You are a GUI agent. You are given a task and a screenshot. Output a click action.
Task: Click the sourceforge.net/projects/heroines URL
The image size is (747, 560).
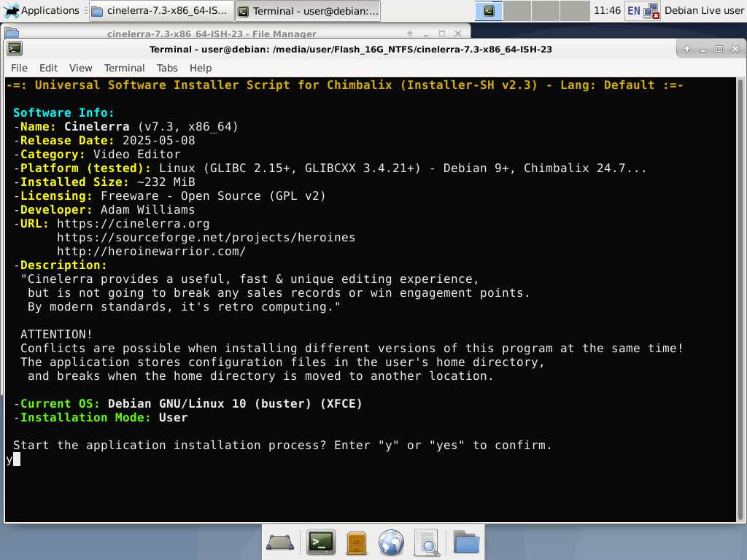coord(206,237)
